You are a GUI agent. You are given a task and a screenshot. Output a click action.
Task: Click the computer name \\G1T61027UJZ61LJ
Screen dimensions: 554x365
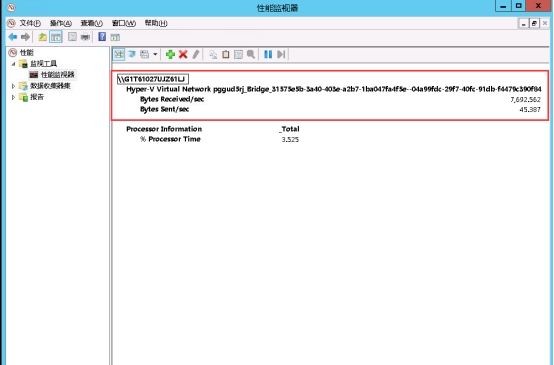click(x=153, y=79)
